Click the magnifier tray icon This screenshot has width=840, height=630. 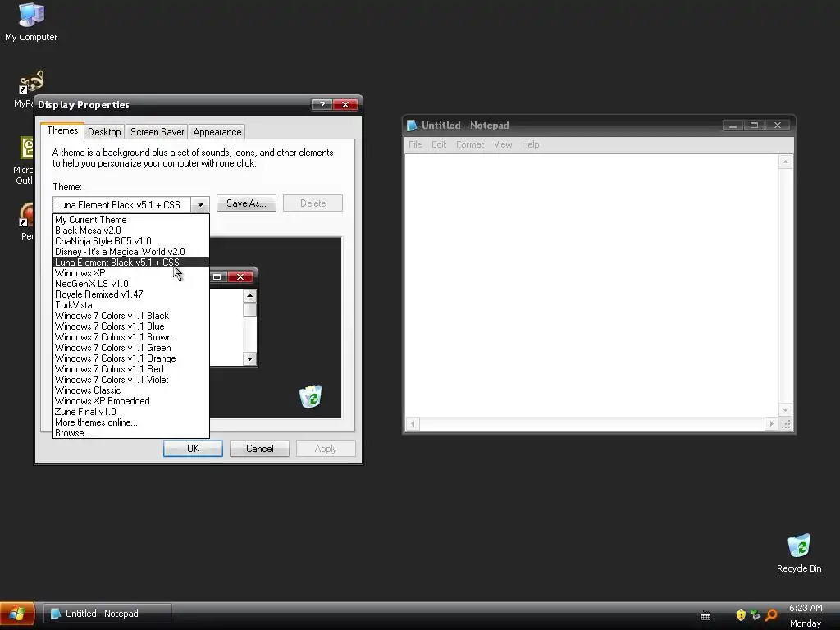771,615
